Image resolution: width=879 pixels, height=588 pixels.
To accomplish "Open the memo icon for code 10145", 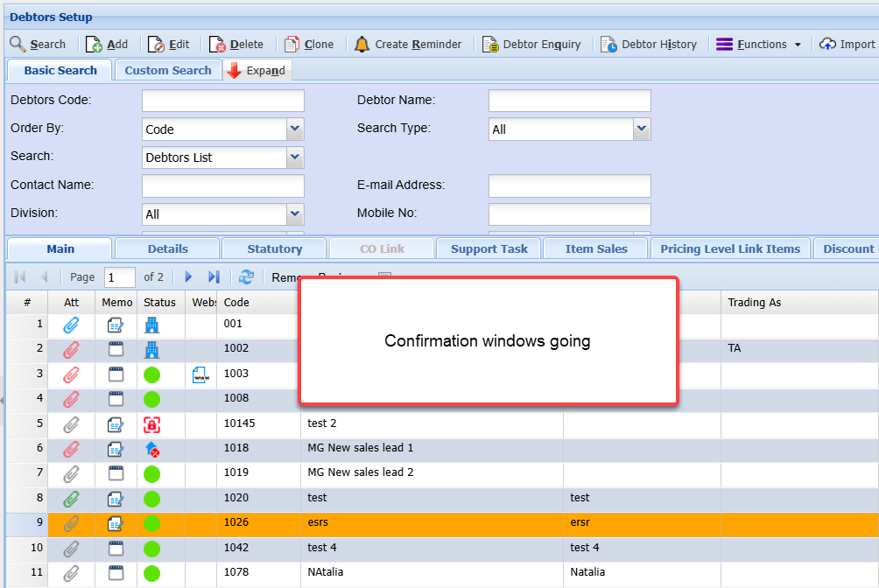I will (116, 424).
